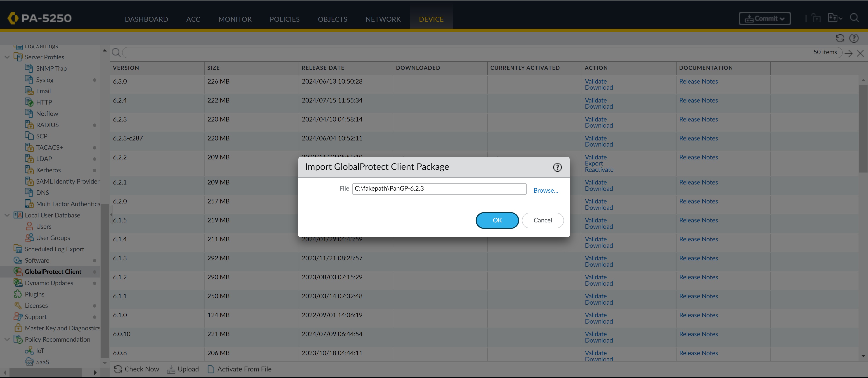Collapse the Policy Recommendation node
Image resolution: width=868 pixels, height=378 pixels.
(7, 339)
